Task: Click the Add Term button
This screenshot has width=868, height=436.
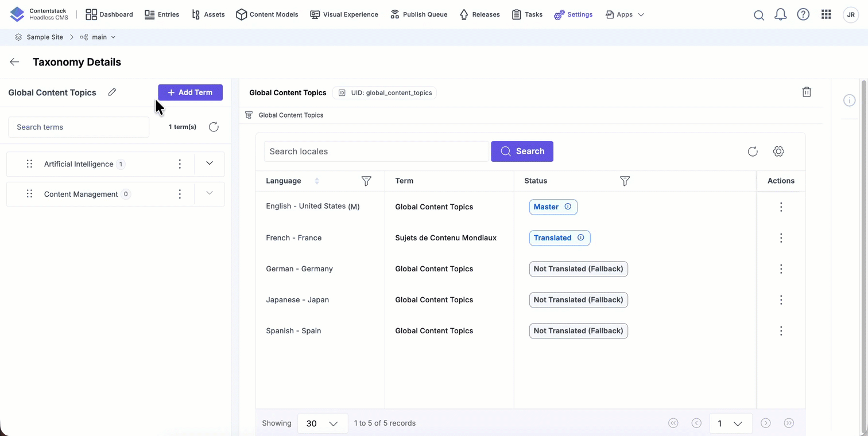Action: (190, 92)
